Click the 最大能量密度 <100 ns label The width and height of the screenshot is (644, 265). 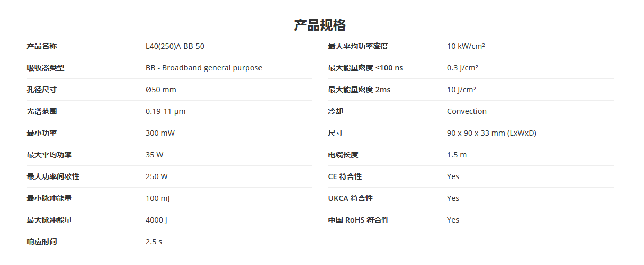(365, 68)
